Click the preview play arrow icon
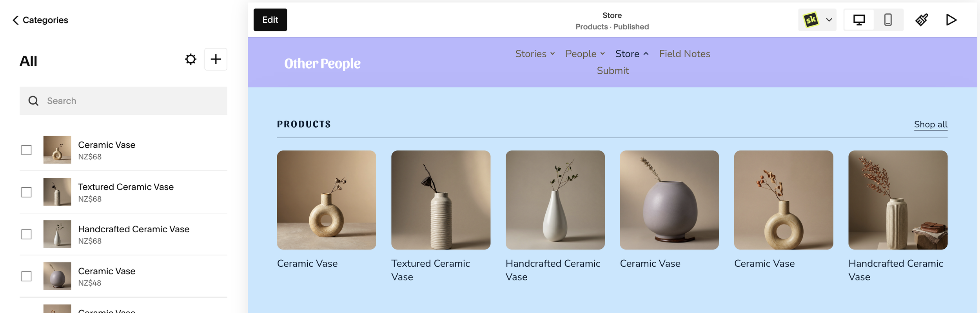 [951, 20]
